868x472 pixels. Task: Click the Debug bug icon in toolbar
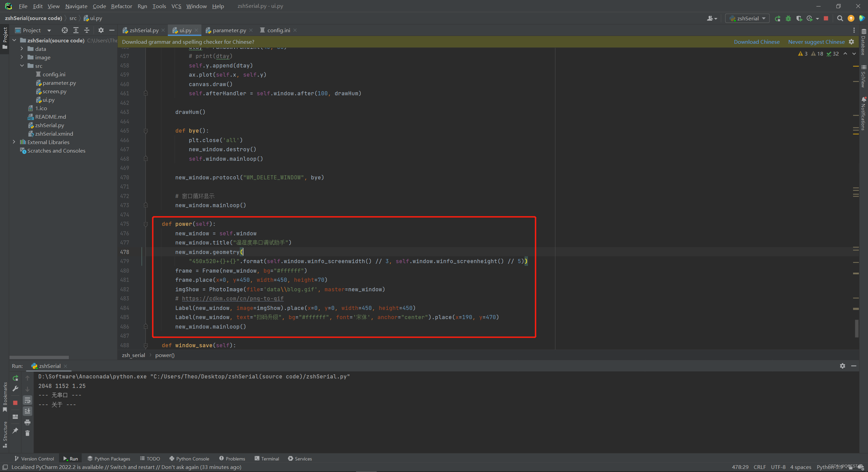788,18
